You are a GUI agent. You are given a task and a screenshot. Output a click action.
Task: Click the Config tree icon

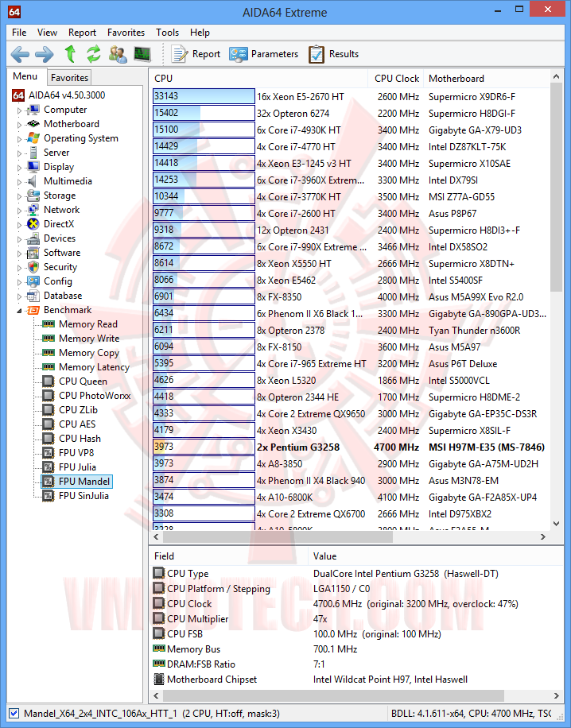(x=33, y=281)
